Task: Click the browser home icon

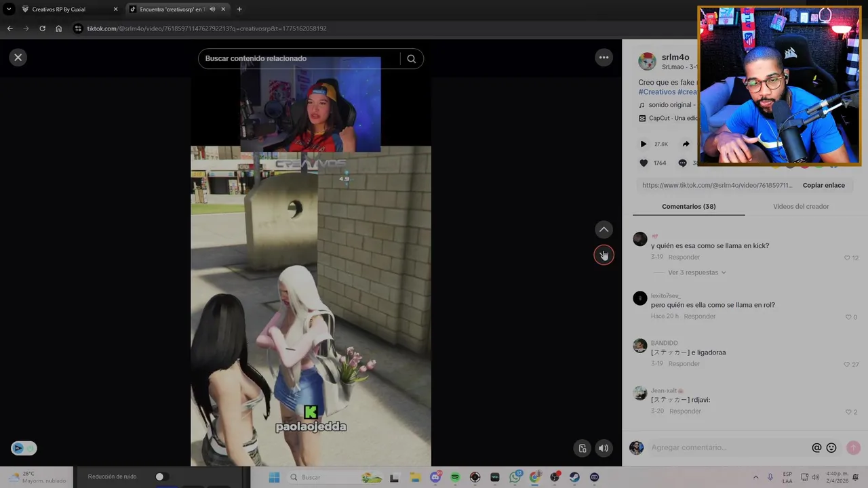Action: pyautogui.click(x=59, y=28)
